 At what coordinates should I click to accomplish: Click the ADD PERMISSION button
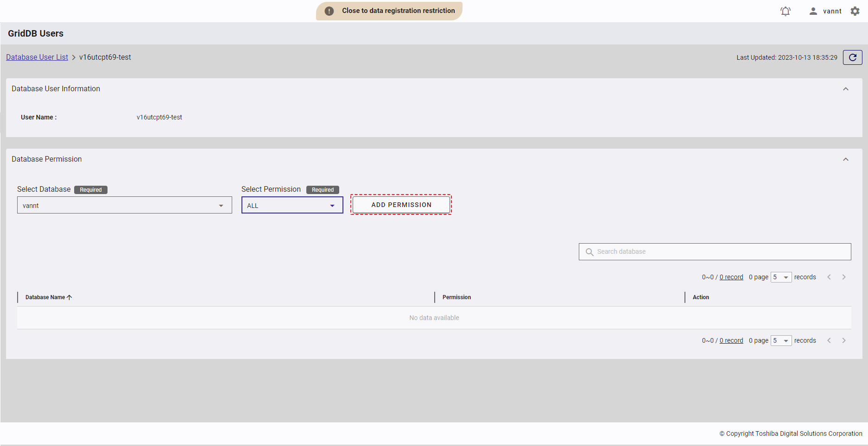click(401, 205)
